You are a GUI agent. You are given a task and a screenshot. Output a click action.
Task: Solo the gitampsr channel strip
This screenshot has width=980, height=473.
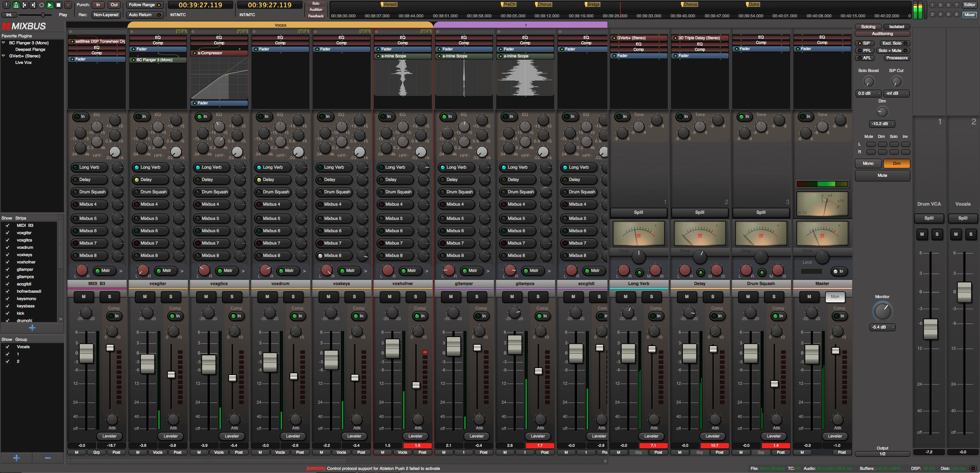[x=477, y=297]
